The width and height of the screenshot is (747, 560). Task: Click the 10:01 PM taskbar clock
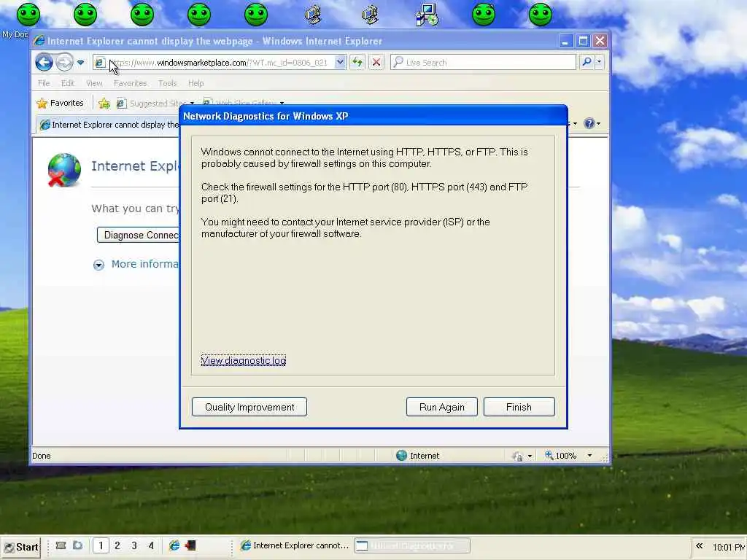[x=729, y=548]
